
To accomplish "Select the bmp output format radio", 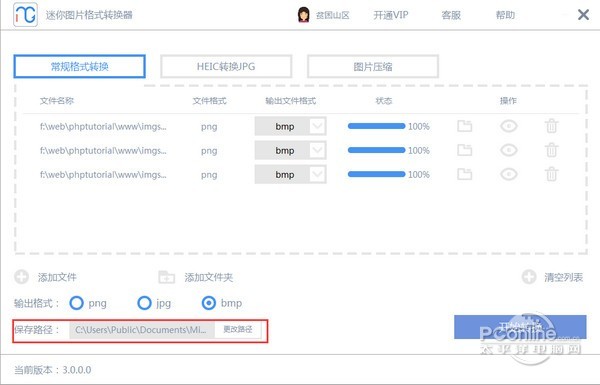I will tap(209, 303).
